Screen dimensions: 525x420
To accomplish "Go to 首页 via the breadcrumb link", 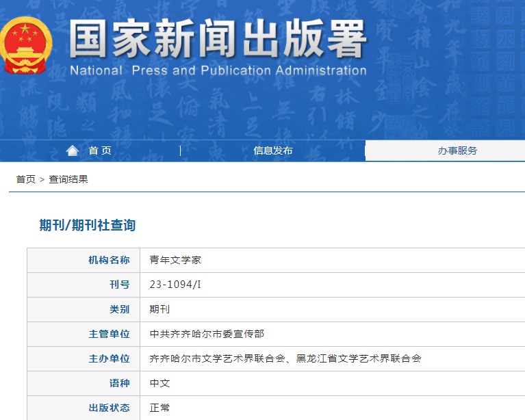I will (x=26, y=179).
